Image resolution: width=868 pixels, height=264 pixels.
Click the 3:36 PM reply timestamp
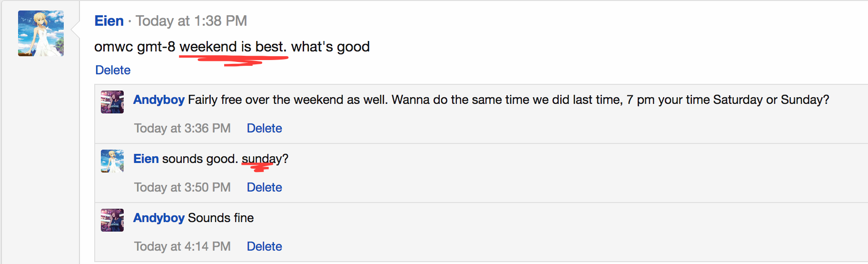coord(182,128)
